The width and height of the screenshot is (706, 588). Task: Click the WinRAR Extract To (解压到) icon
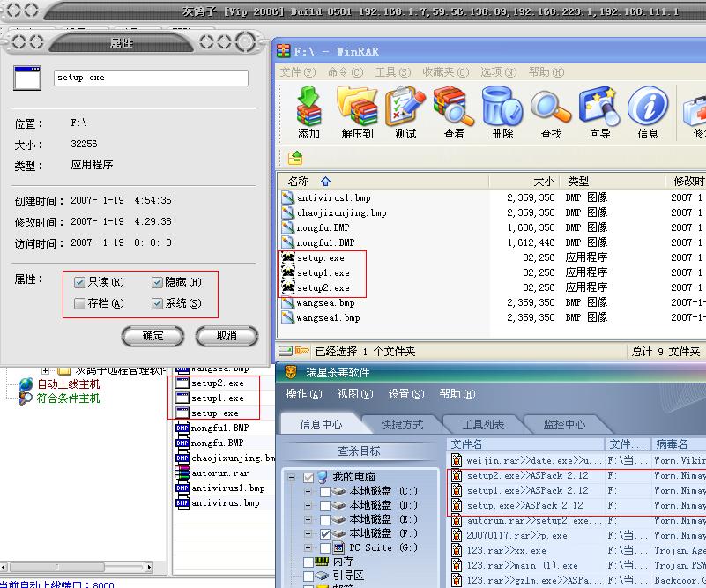[357, 108]
